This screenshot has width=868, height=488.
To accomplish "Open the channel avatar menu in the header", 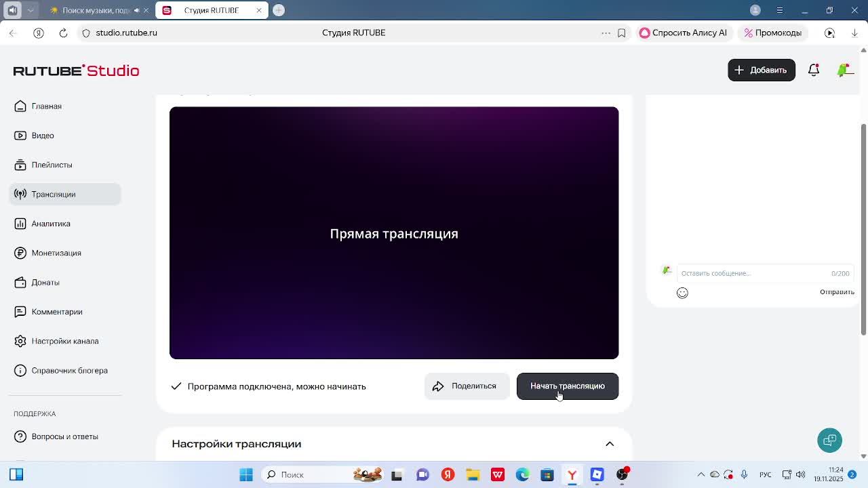I will click(844, 70).
